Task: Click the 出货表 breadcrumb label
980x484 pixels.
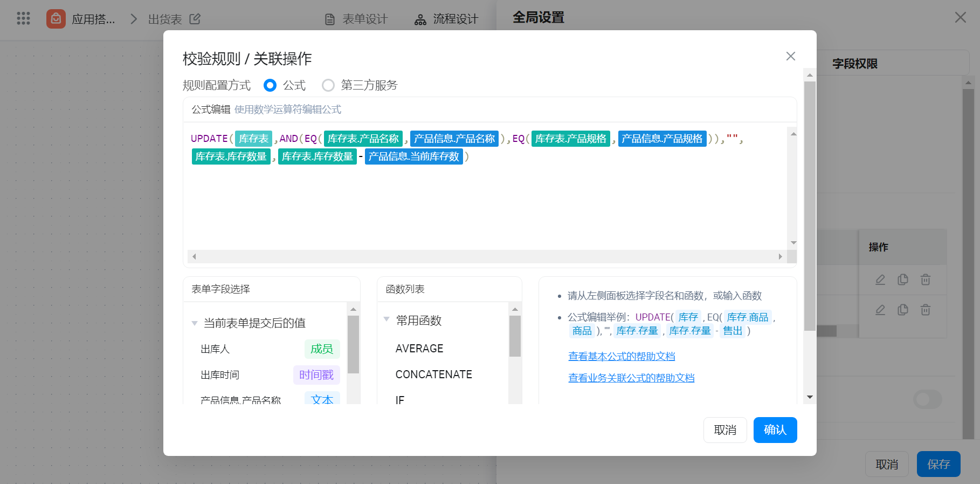Action: pyautogui.click(x=165, y=19)
